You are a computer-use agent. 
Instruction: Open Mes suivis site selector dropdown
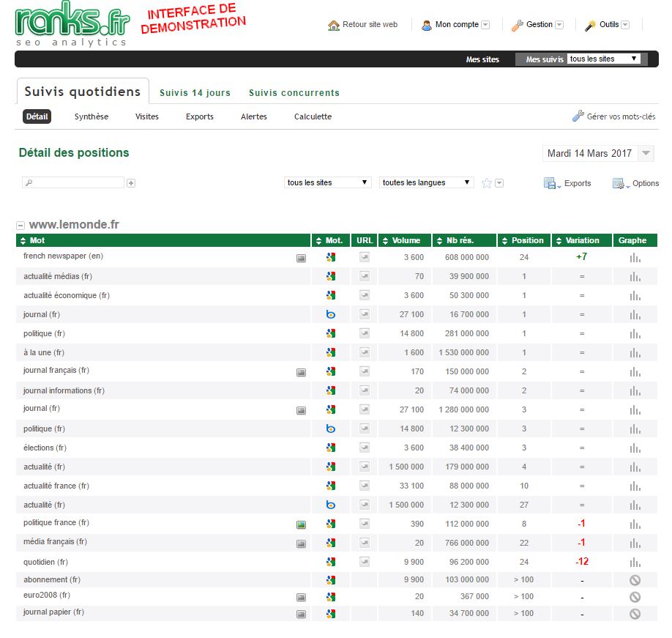pyautogui.click(x=604, y=59)
